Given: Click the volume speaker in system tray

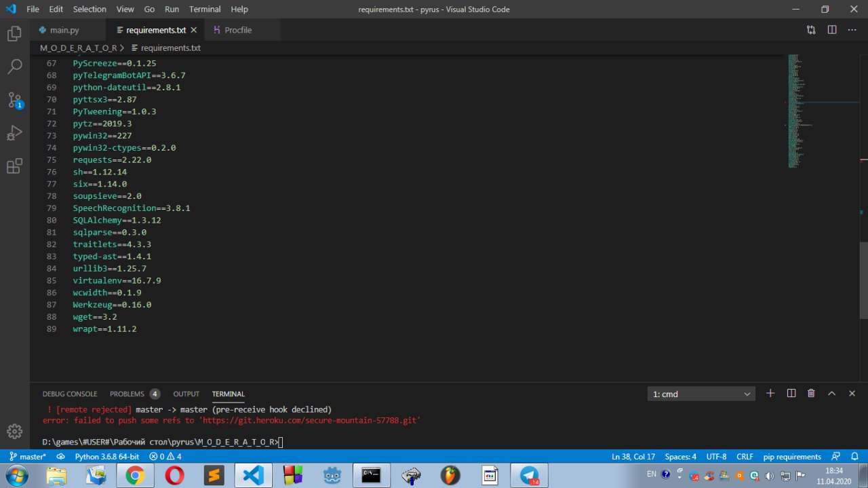Looking at the screenshot, I should click(770, 476).
